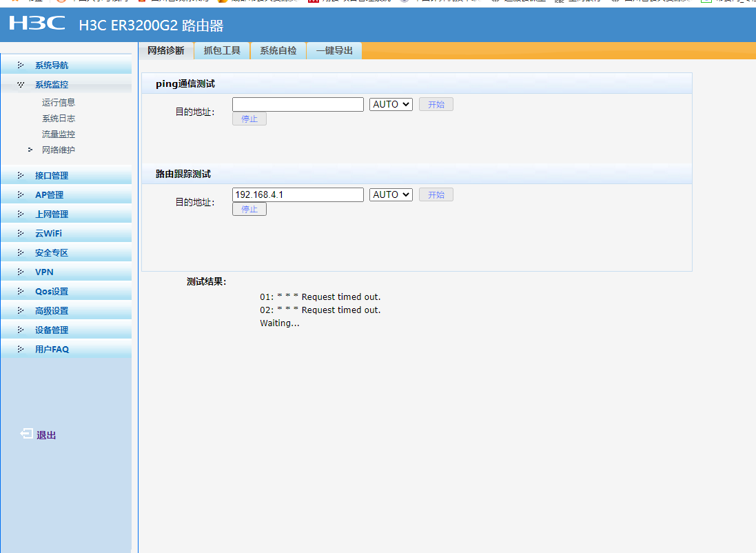Click the 'ping通信测试' section heading
Screen dimensions: 756x553
[185, 84]
